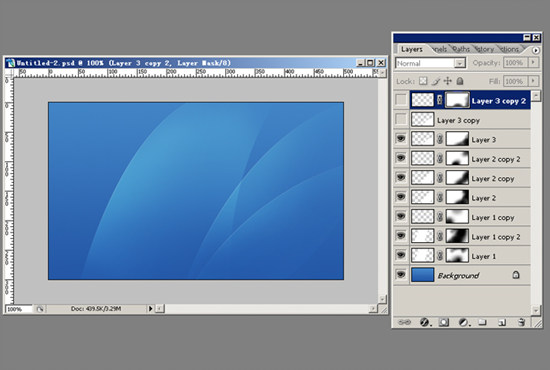This screenshot has width=550, height=370.
Task: Toggle visibility of Layer 3
Action: coord(401,139)
